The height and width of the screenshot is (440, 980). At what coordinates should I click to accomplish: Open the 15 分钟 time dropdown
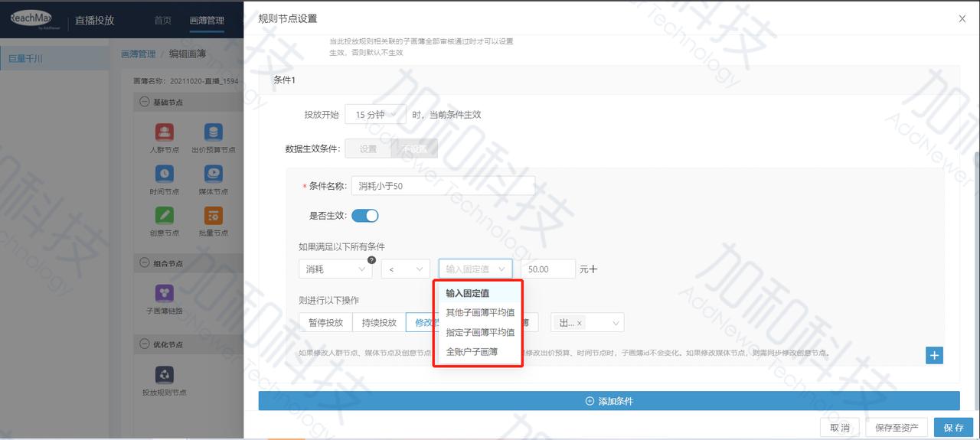click(375, 115)
